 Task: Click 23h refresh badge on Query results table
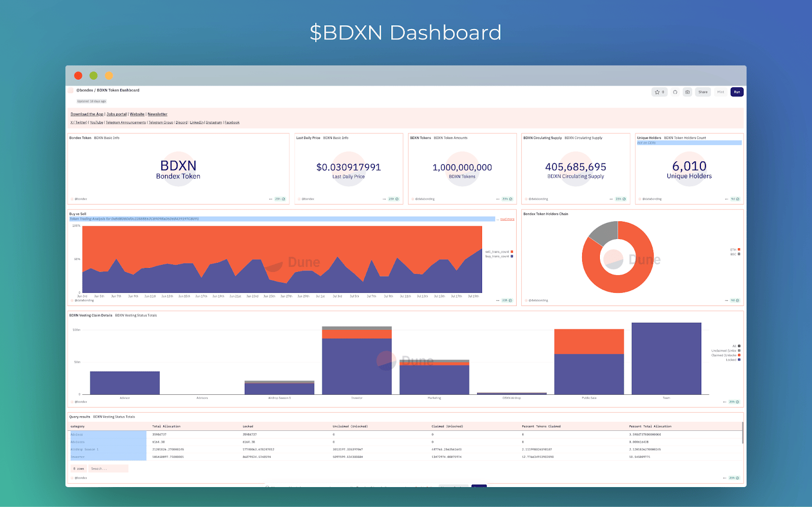(734, 478)
